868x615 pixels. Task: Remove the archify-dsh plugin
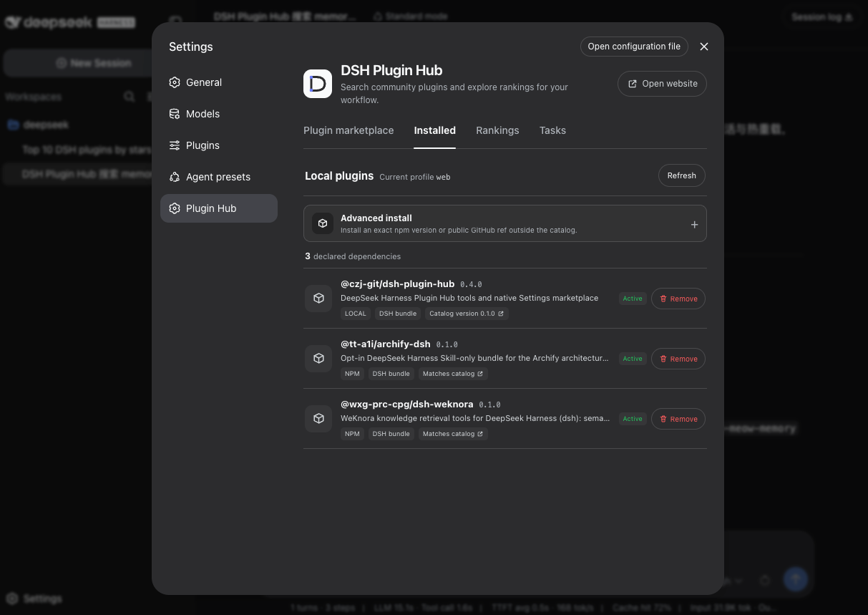click(x=678, y=359)
